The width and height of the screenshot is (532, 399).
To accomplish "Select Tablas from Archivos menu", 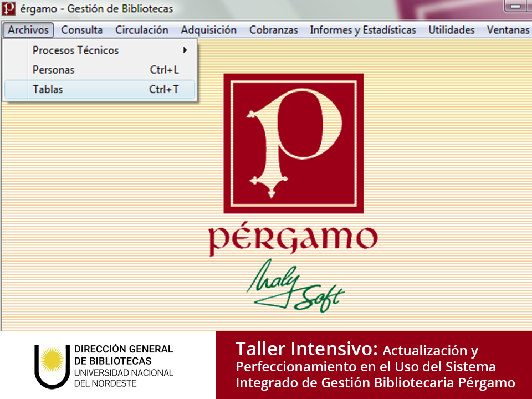I will [100, 90].
